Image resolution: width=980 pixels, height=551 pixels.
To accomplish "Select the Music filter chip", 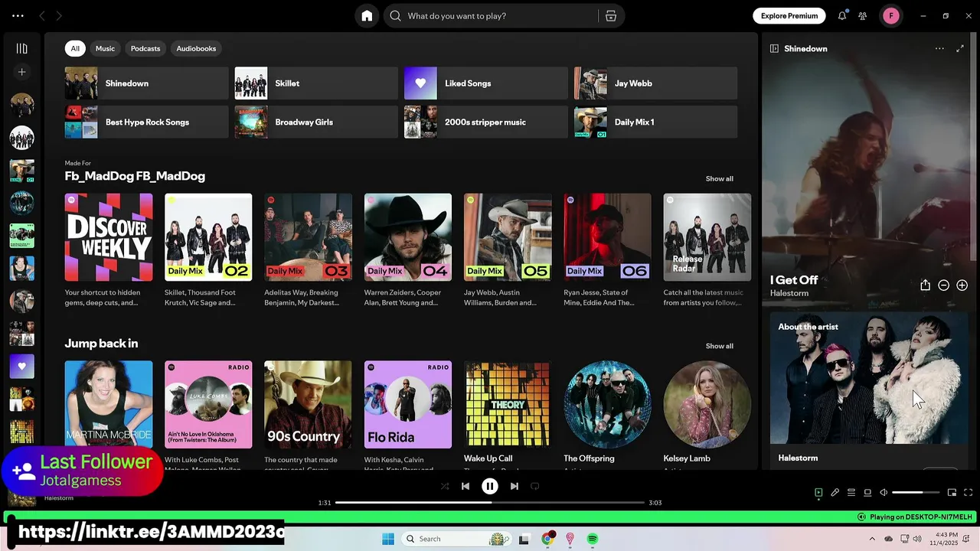I will [x=105, y=48].
